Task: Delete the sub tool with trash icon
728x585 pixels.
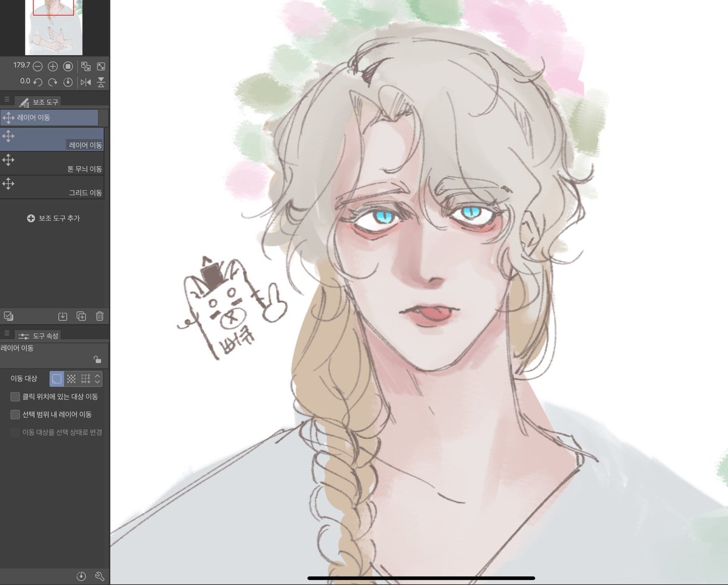Action: click(x=100, y=316)
